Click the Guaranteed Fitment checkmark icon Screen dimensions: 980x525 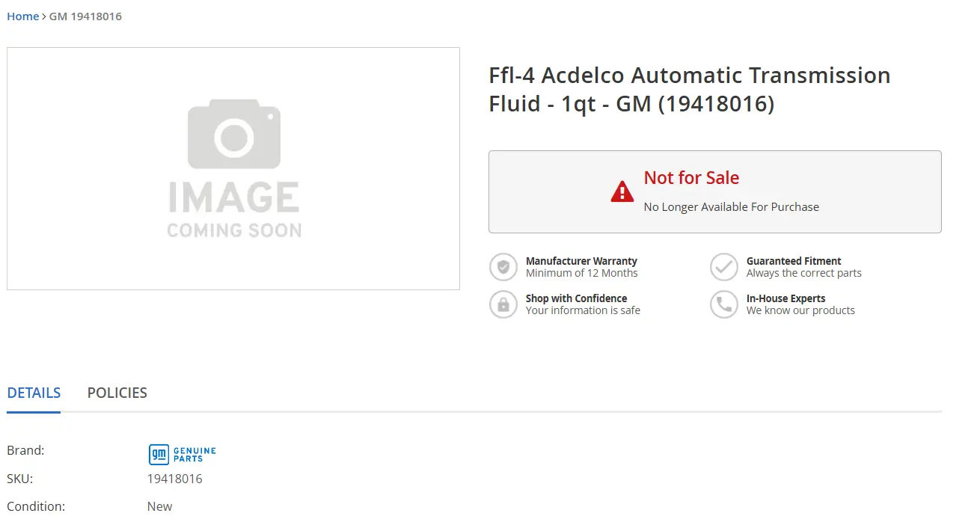[x=724, y=267]
